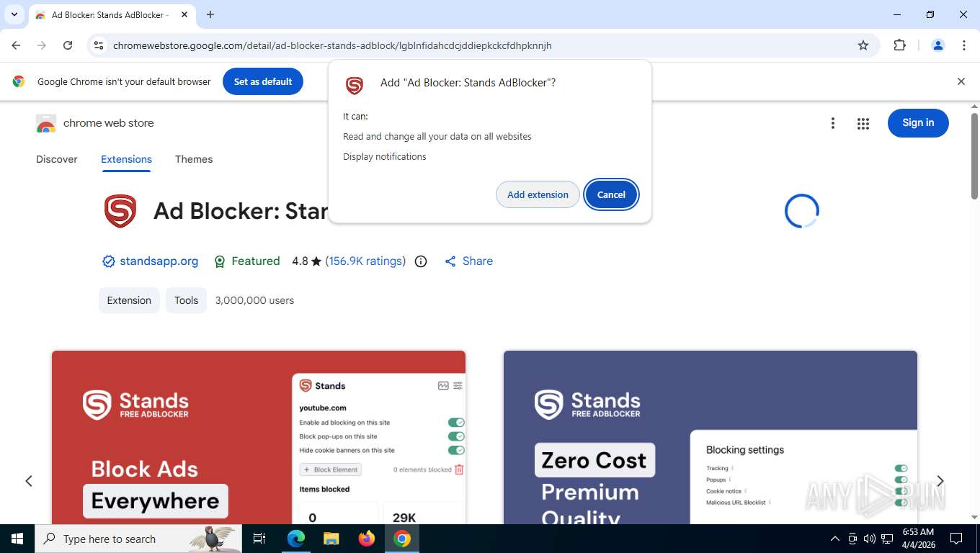Open the tab search dropdown

pos(14,14)
